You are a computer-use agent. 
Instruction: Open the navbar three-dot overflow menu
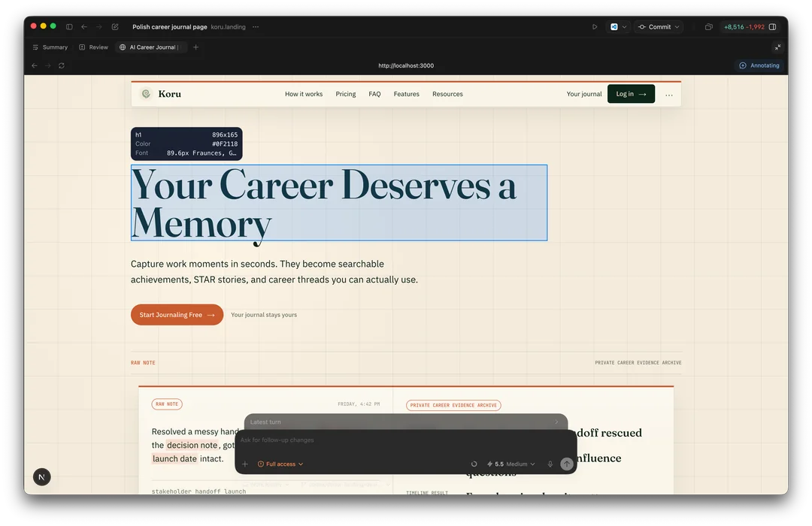pos(669,95)
